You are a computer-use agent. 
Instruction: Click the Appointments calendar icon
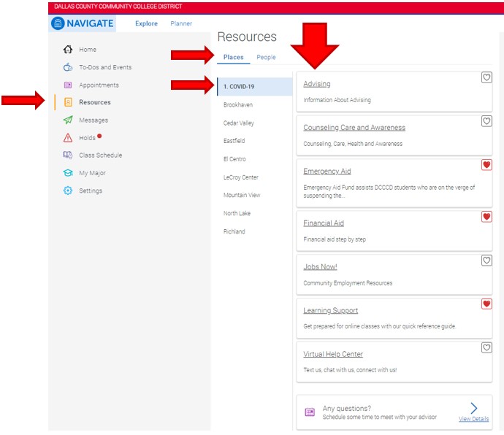tap(68, 85)
